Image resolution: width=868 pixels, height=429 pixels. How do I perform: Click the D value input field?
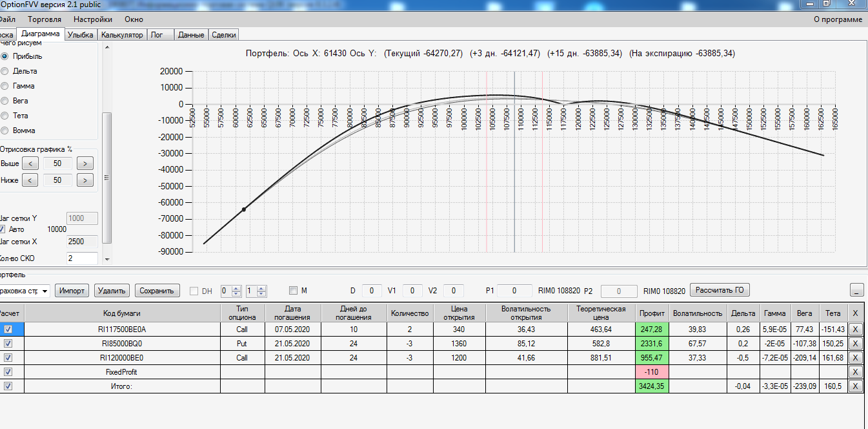372,291
